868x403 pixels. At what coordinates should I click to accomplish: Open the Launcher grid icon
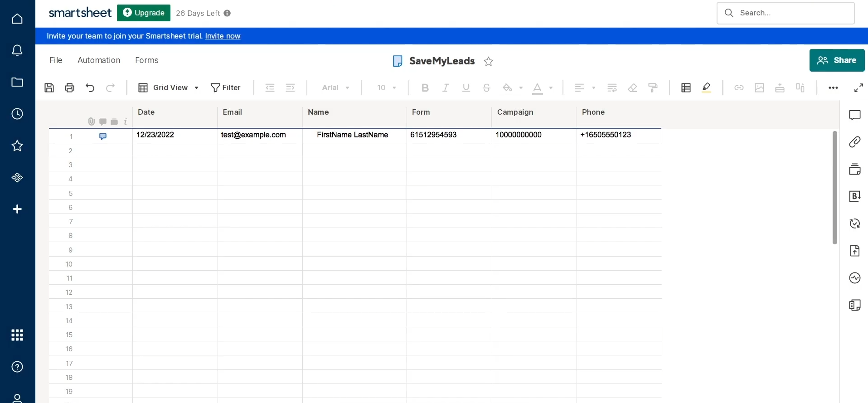(x=17, y=335)
